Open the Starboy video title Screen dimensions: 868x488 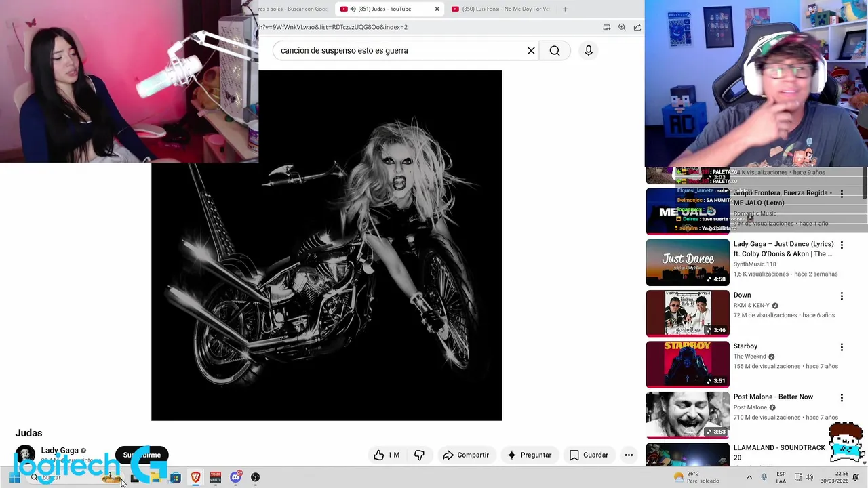tap(745, 346)
